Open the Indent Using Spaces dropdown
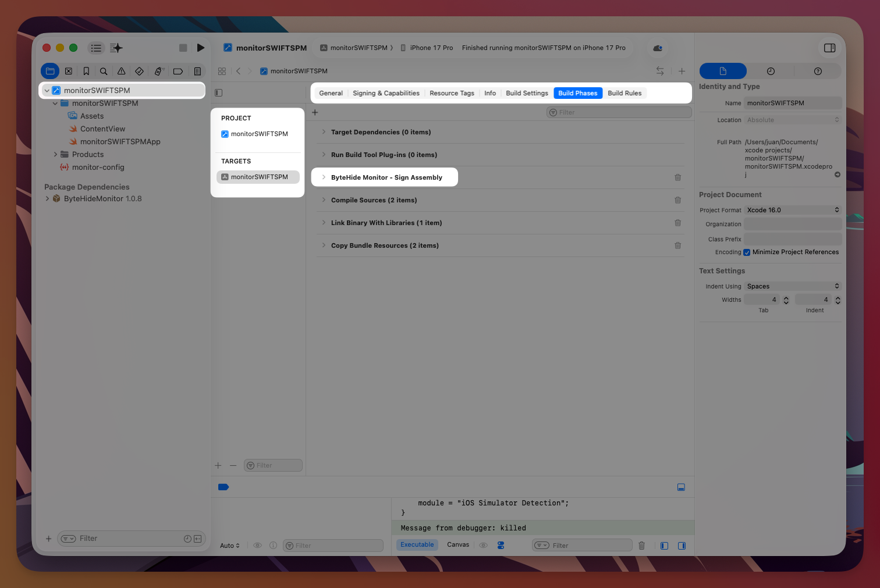 pos(793,286)
